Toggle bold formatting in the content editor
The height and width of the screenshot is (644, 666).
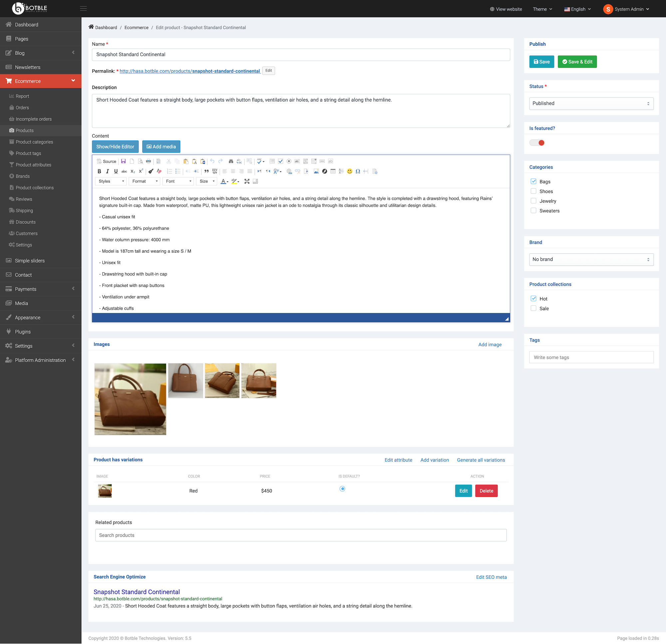tap(100, 171)
